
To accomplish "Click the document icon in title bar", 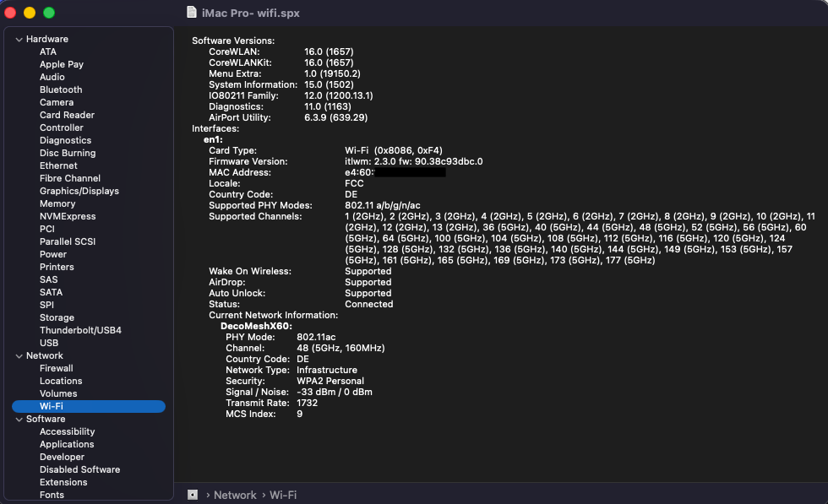I will coord(192,12).
